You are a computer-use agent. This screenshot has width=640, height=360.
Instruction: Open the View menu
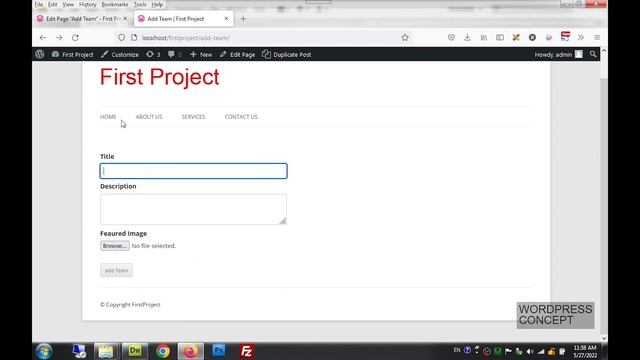click(x=68, y=4)
